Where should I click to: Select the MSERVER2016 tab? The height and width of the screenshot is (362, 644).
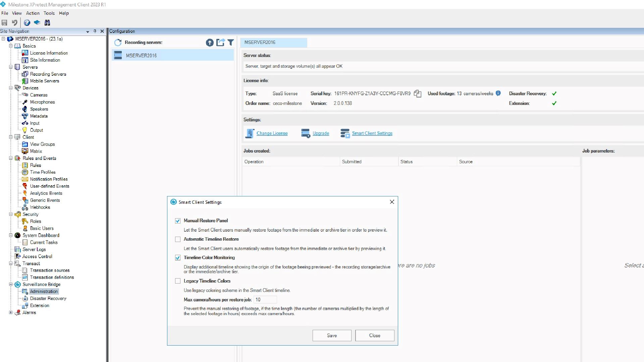273,42
